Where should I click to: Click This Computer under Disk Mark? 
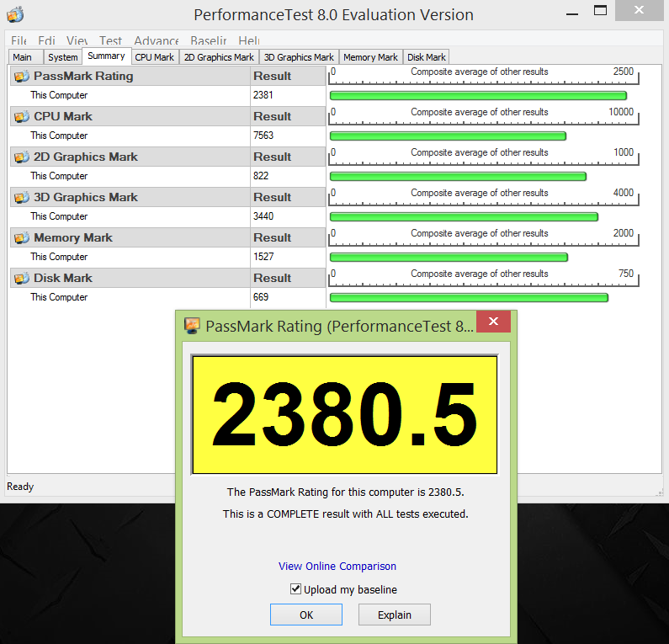[59, 297]
